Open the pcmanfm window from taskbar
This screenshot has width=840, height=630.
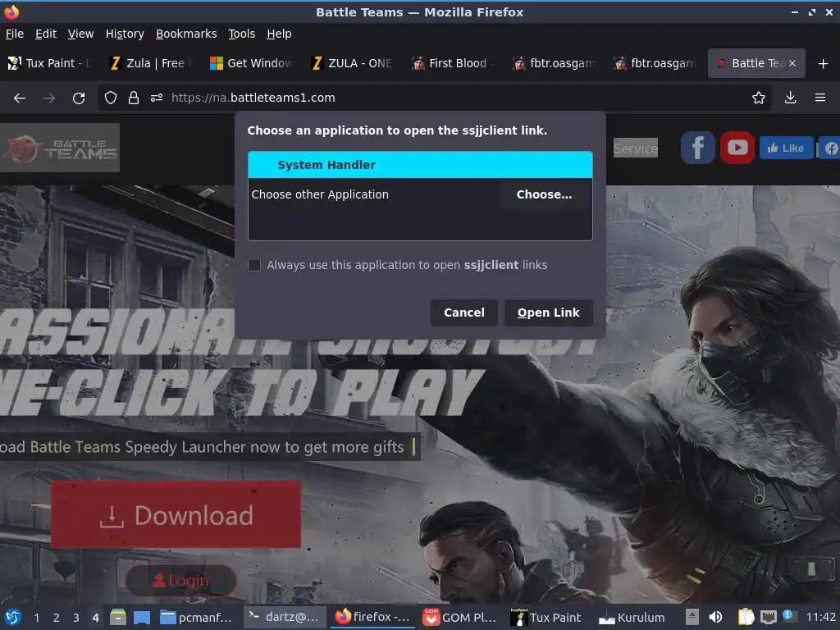tap(197, 618)
